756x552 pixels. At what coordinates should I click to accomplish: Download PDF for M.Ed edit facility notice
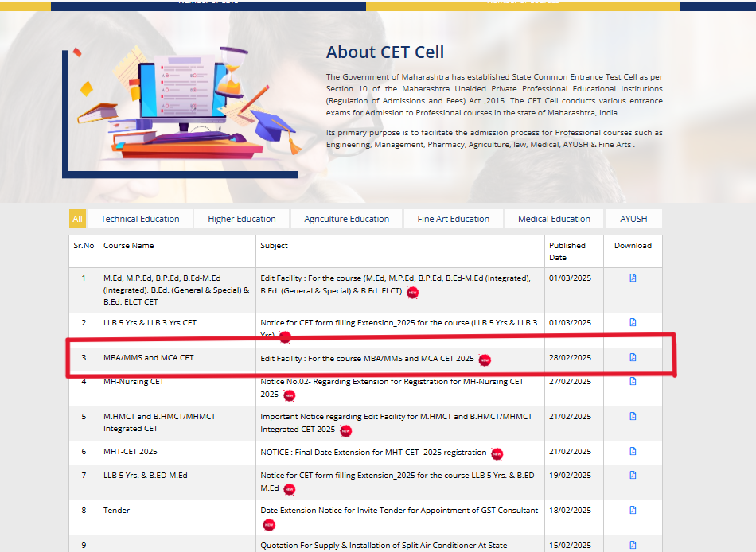click(x=633, y=278)
